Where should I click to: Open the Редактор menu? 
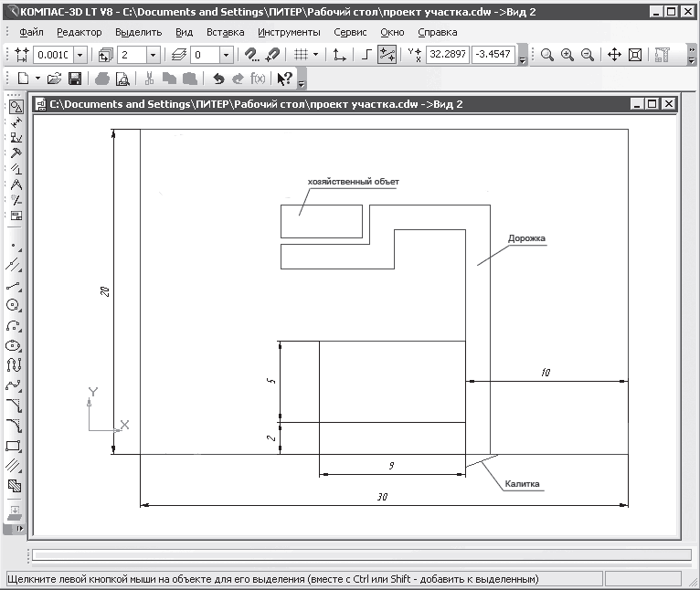(x=80, y=32)
